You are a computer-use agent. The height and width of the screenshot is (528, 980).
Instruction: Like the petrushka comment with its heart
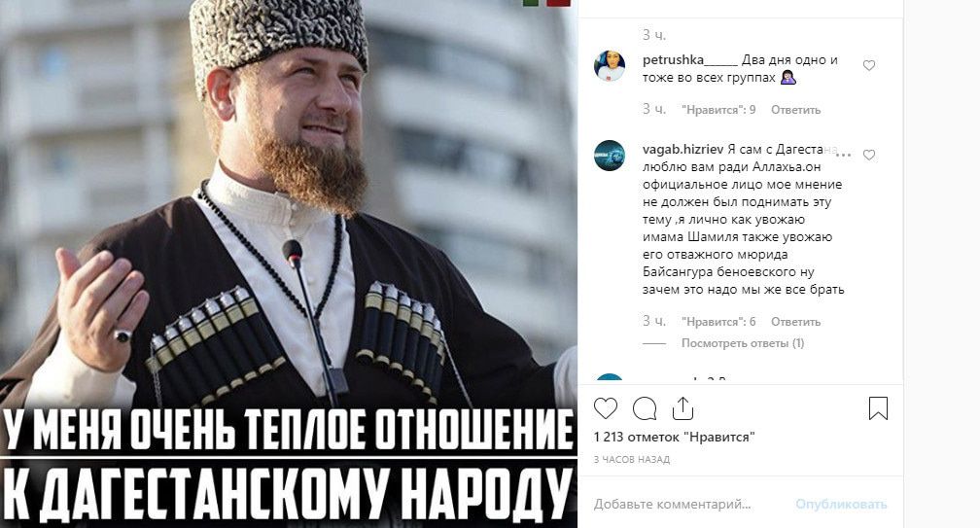pyautogui.click(x=869, y=65)
